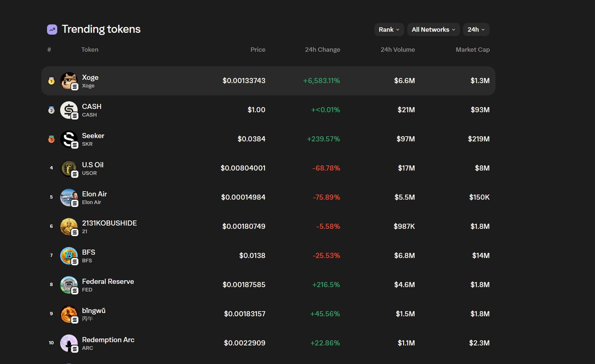This screenshot has height=364, width=595.
Task: Click Xoge price $0.00133743
Action: [244, 81]
